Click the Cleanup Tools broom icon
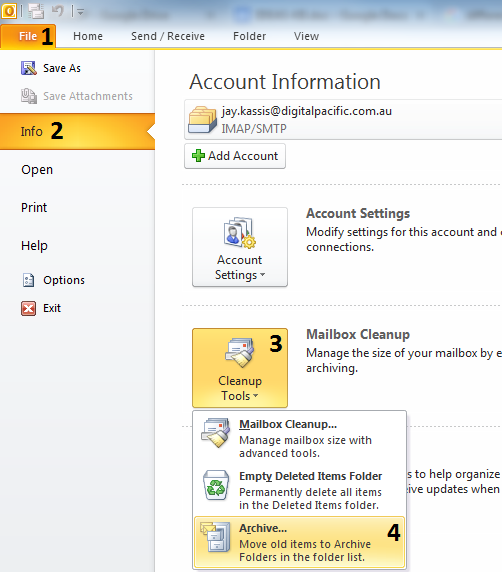This screenshot has height=572, width=502. (240, 353)
